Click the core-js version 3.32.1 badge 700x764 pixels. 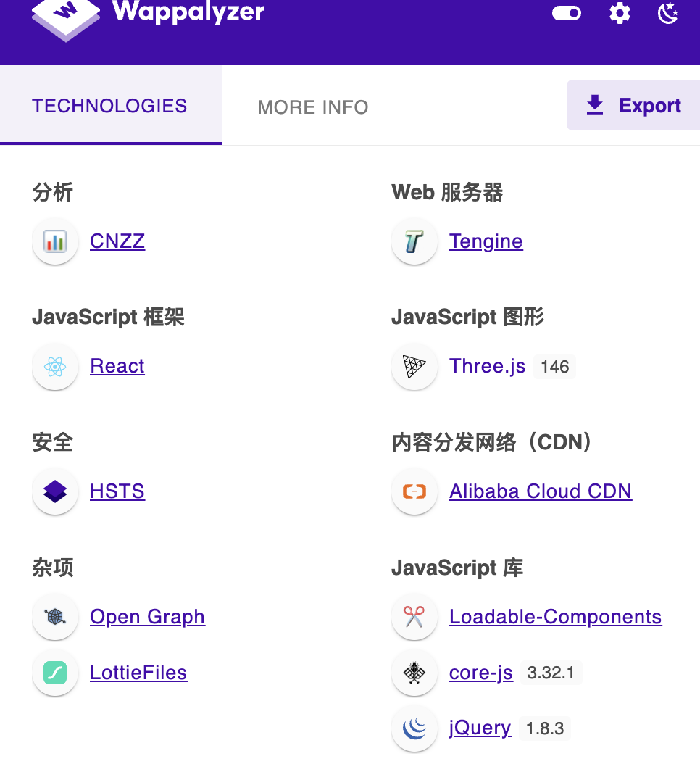(551, 673)
